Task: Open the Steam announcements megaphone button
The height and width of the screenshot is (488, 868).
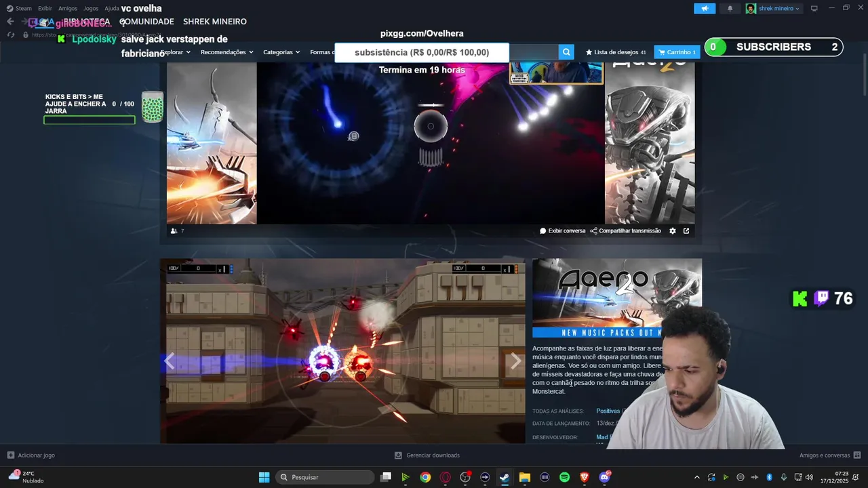Action: point(705,8)
